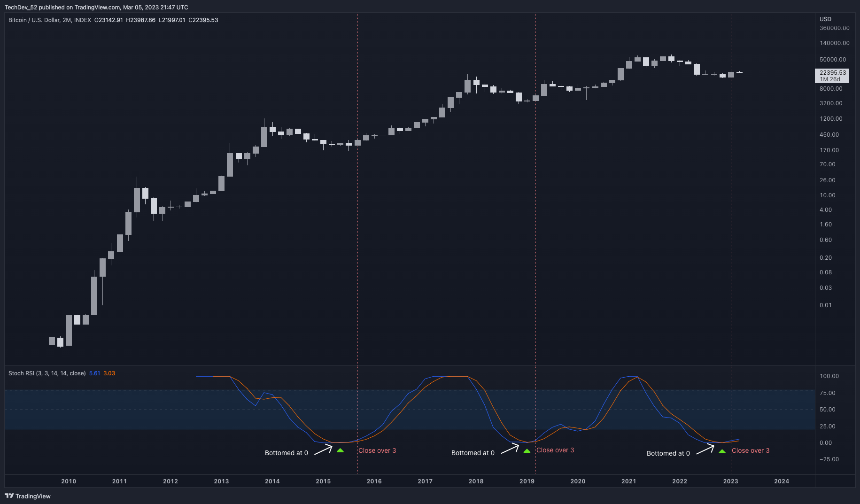This screenshot has width=860, height=504.
Task: Click the 2021 label on the time axis
Action: click(629, 481)
